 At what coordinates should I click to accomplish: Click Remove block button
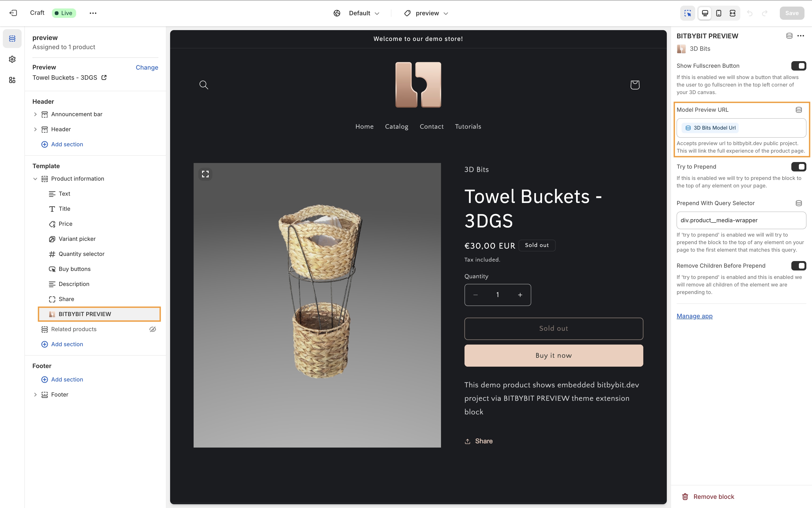click(708, 496)
